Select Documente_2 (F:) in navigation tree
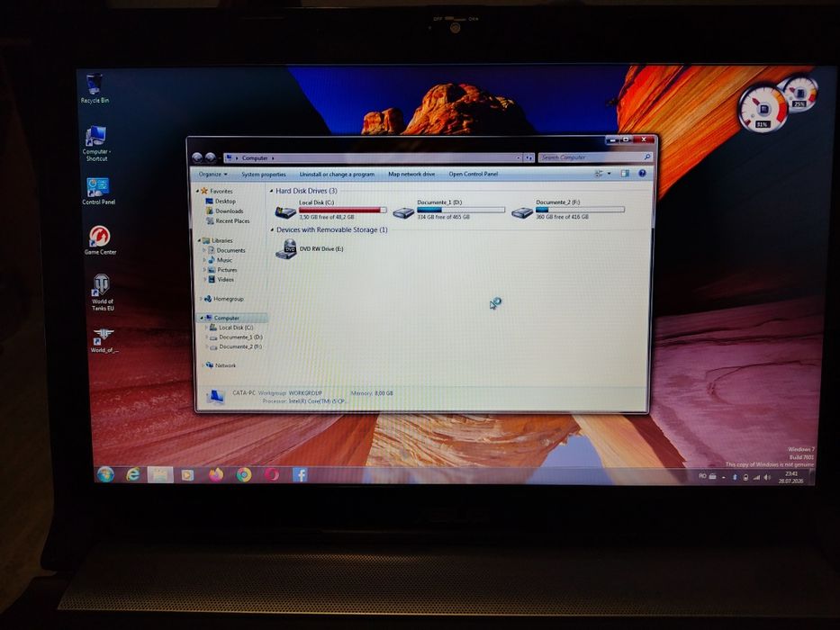Screen dimensions: 840x630 click(x=236, y=346)
